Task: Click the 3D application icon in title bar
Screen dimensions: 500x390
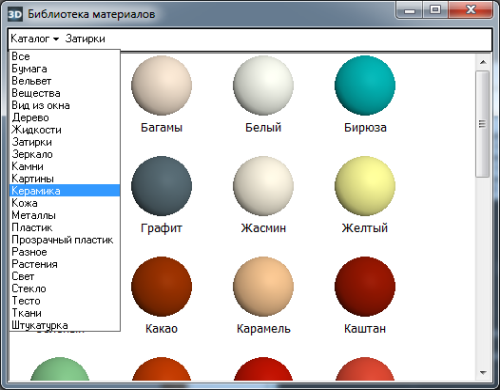Action: tap(15, 14)
